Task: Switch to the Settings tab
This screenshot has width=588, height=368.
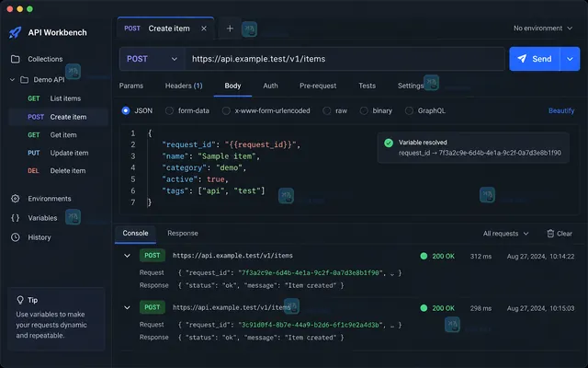Action: tap(411, 86)
